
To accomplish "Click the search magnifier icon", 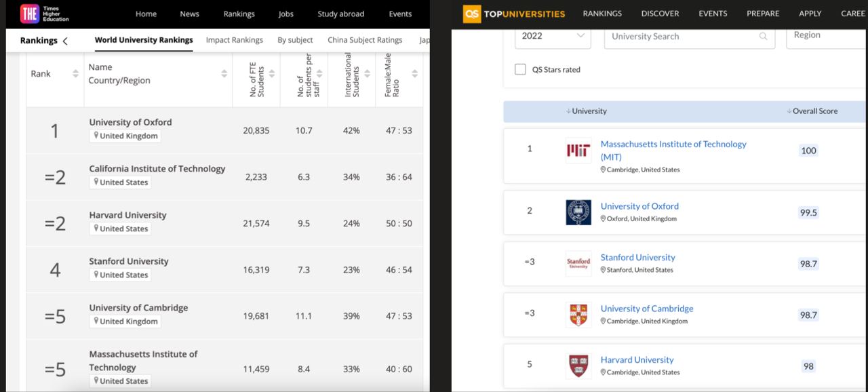I will pos(764,37).
